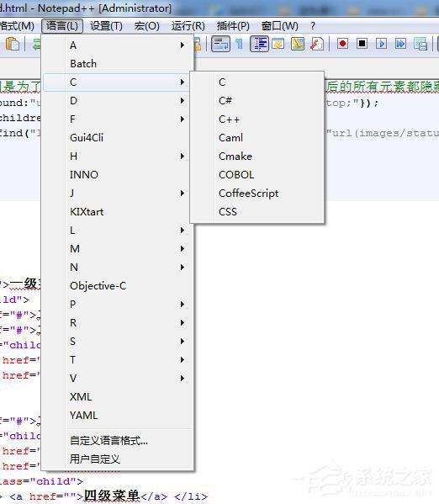The image size is (439, 504).
Task: Save the current recorded macro icon
Action: pos(420,44)
